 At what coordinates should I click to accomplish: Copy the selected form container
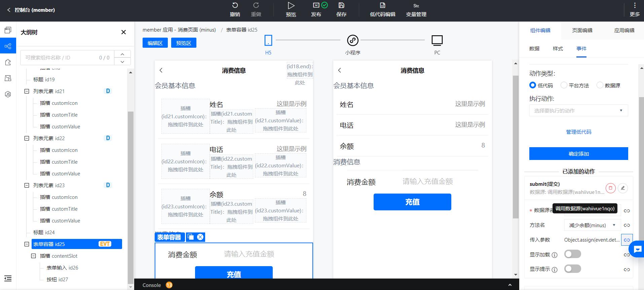[191, 237]
